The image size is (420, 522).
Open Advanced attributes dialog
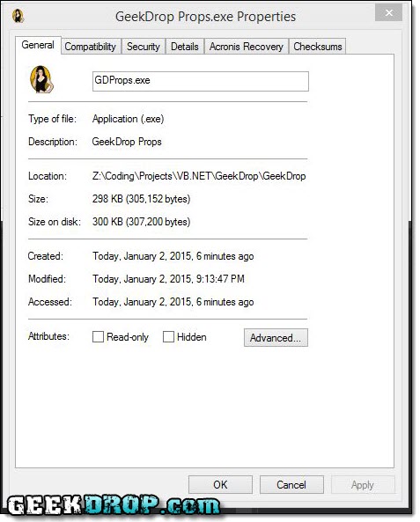point(276,337)
